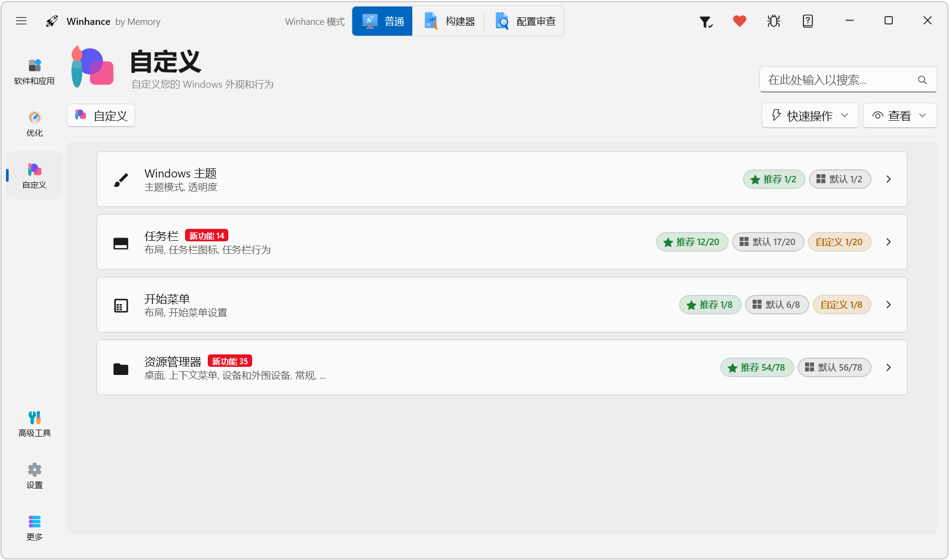Open 高级工具 in the sidebar
Image resolution: width=949 pixels, height=560 pixels.
click(x=35, y=424)
